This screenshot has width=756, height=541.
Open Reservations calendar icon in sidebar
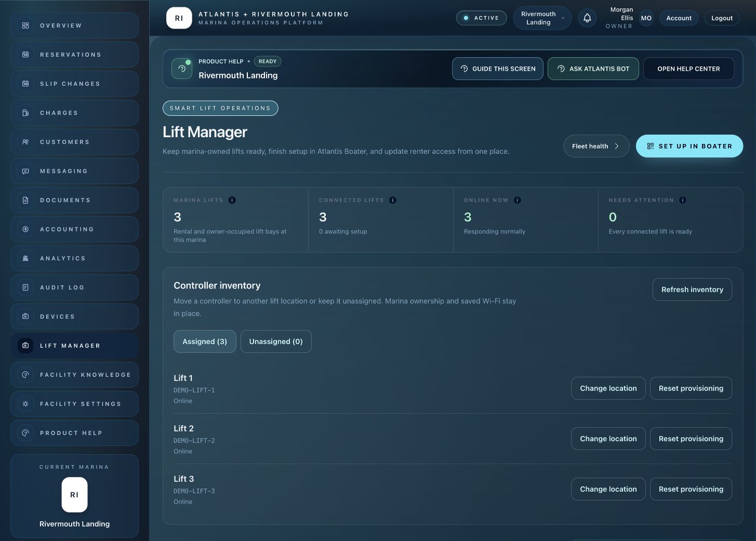coord(25,55)
